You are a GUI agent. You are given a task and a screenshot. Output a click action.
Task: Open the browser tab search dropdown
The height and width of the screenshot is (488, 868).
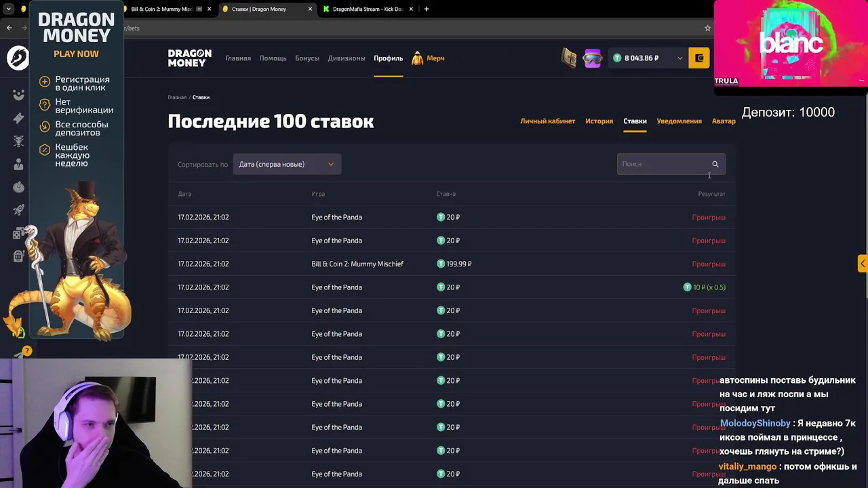pos(8,9)
